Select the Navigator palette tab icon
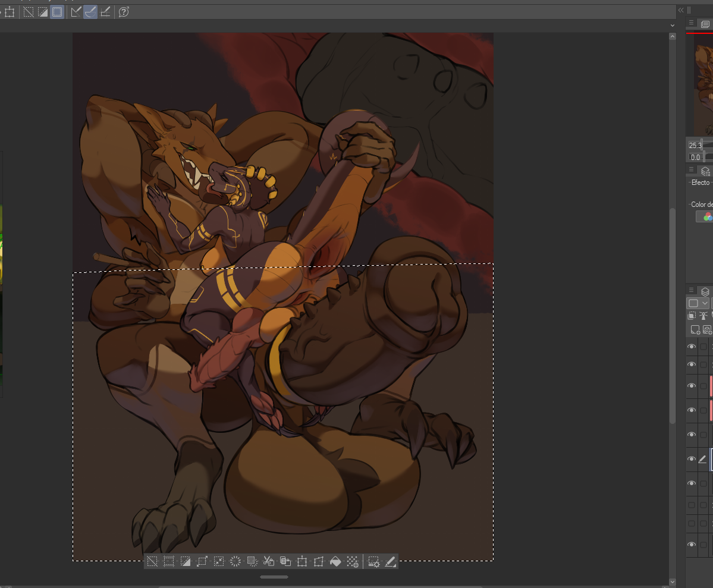This screenshot has width=713, height=588. click(705, 24)
